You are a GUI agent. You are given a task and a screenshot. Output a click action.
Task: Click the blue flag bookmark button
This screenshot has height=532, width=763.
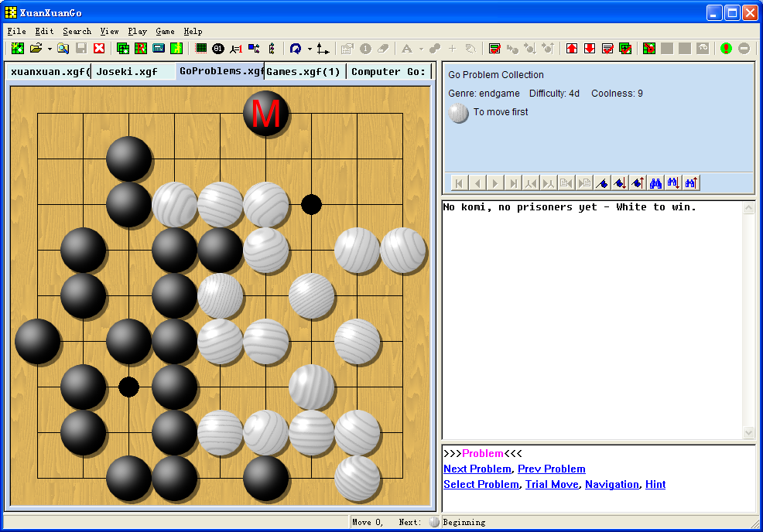(x=602, y=183)
